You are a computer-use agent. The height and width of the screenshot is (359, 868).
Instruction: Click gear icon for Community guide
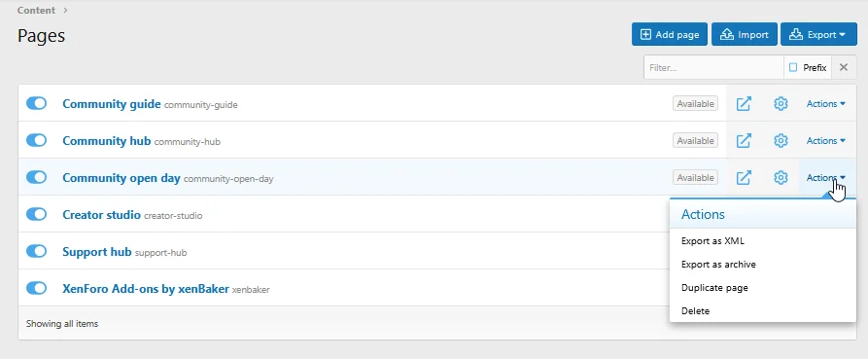(x=781, y=103)
